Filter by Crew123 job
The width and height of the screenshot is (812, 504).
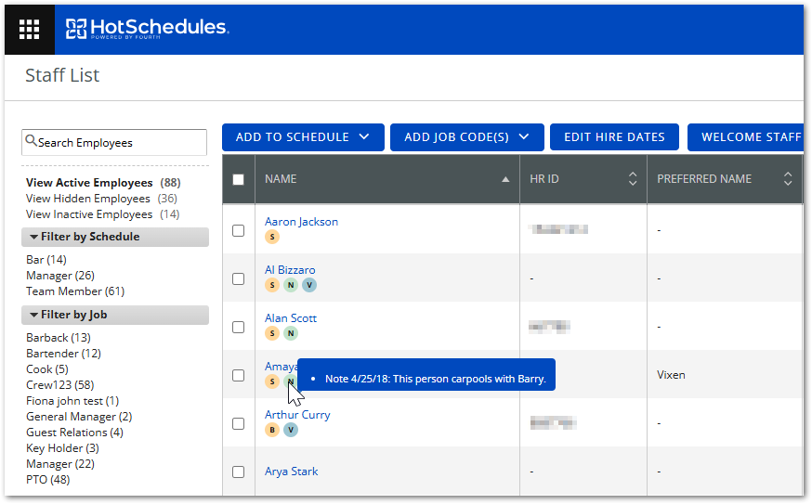pyautogui.click(x=60, y=385)
